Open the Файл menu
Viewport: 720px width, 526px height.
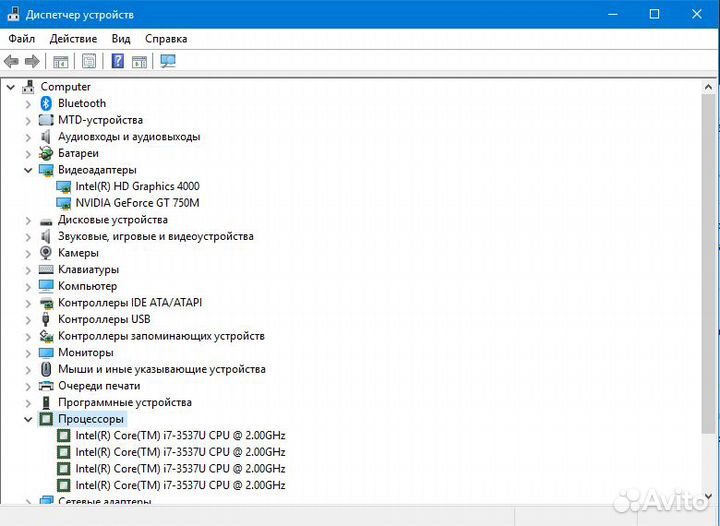22,39
